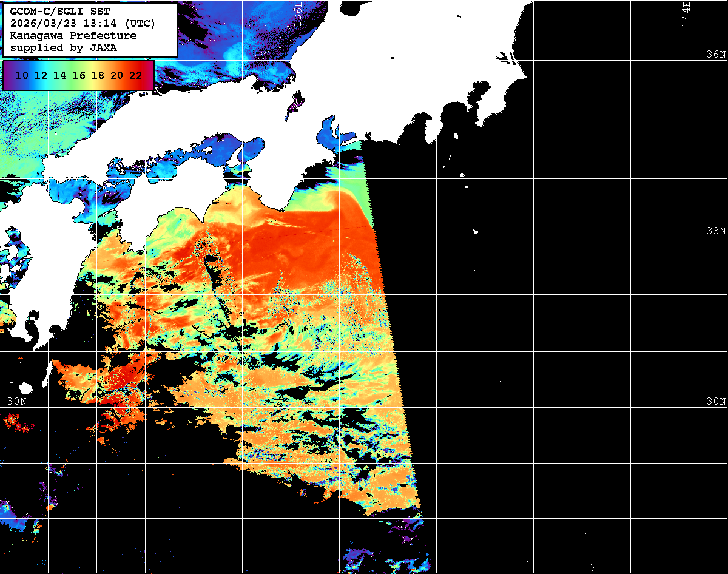The width and height of the screenshot is (728, 574).
Task: Click the 20 label on the color scale
Action: pos(116,76)
